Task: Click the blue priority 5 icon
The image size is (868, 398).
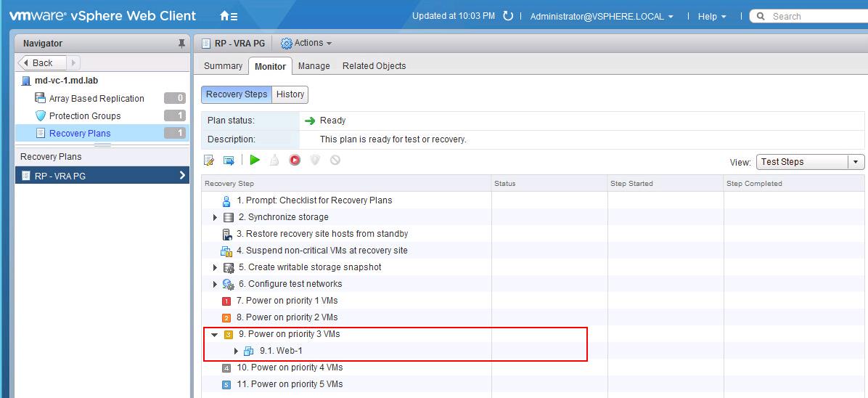Action: pyautogui.click(x=226, y=385)
